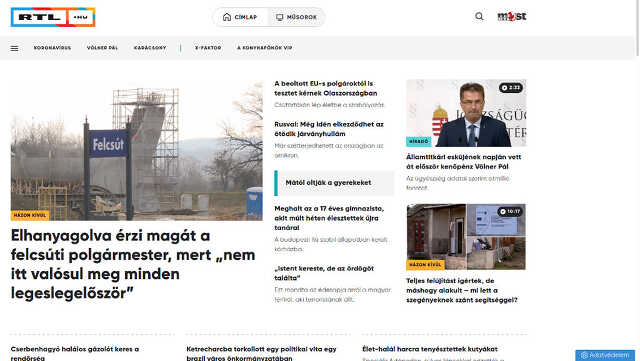
Task: Read the Elhanyagolva érzi magát headline
Action: tap(133, 264)
